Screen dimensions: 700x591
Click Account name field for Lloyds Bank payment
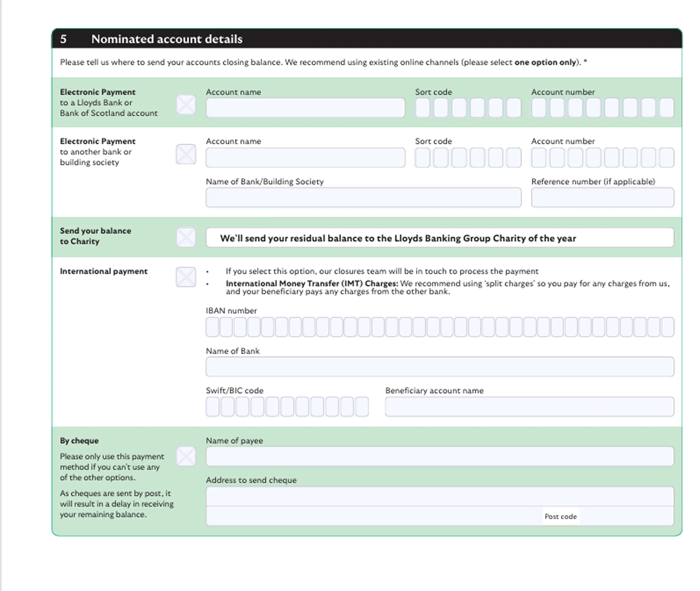[x=305, y=107]
